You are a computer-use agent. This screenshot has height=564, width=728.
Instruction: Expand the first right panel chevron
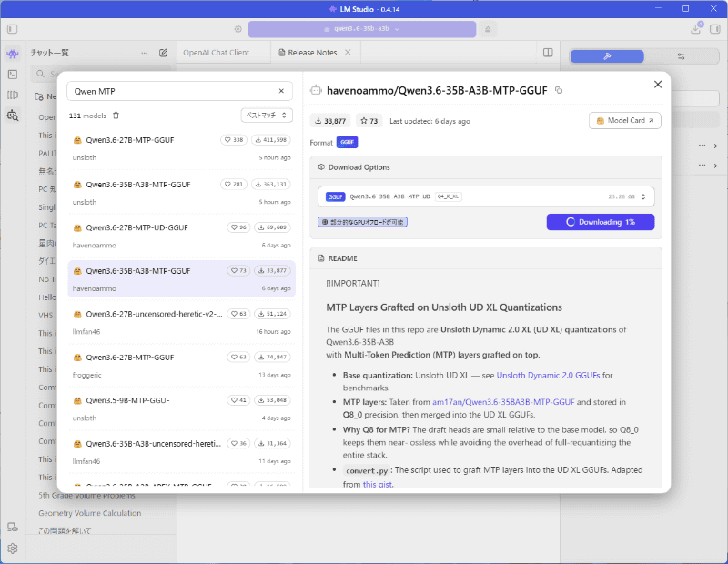715,146
